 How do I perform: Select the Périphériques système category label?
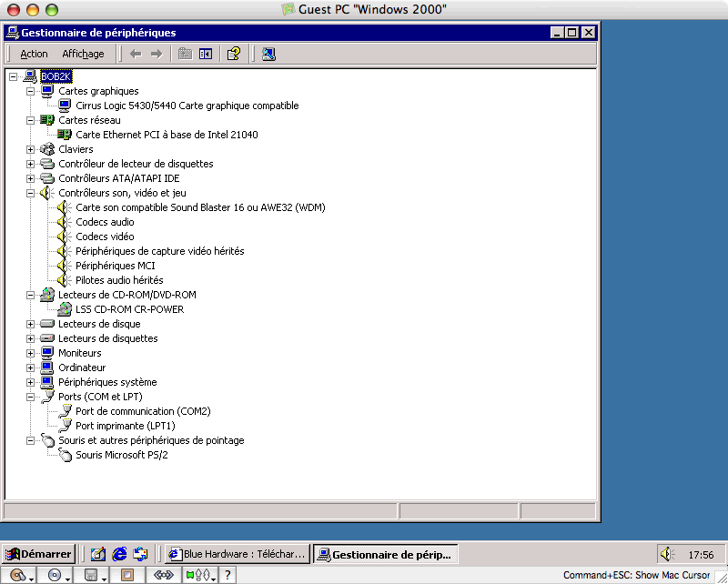click(107, 382)
